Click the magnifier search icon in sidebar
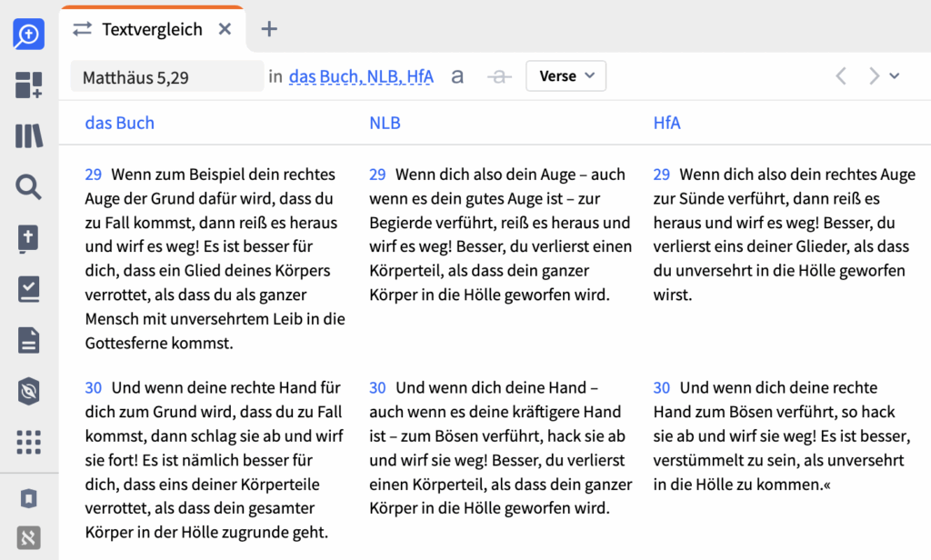Screen dimensions: 931x560 pos(28,187)
